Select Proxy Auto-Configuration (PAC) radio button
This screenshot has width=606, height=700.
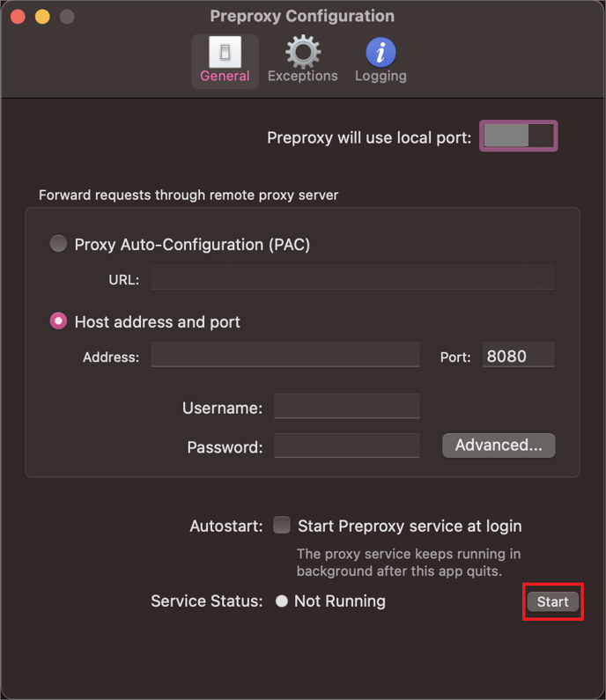coord(58,244)
